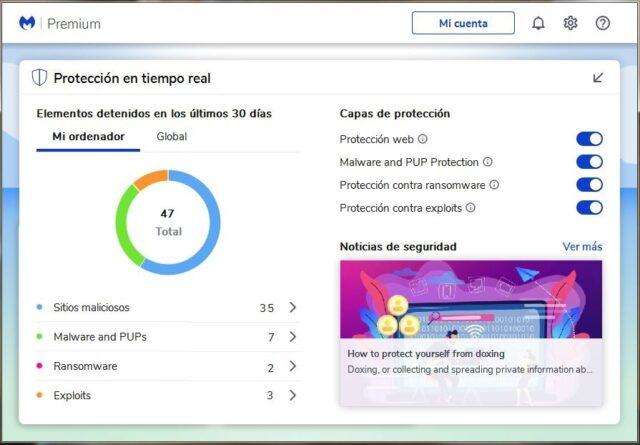Click the security news illustration thumbnail
The height and width of the screenshot is (445, 640).
471,299
